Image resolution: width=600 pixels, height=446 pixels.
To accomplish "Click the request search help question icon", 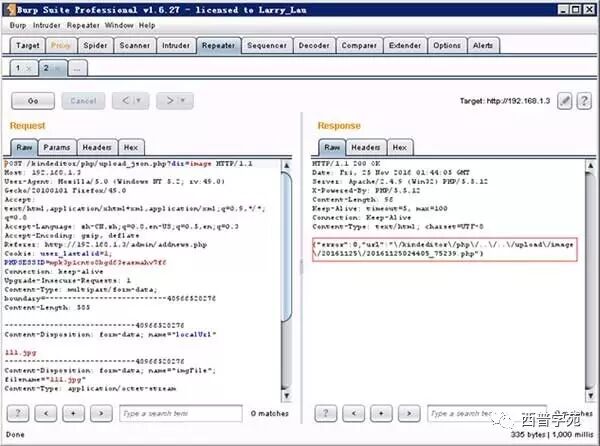I will pos(18,413).
